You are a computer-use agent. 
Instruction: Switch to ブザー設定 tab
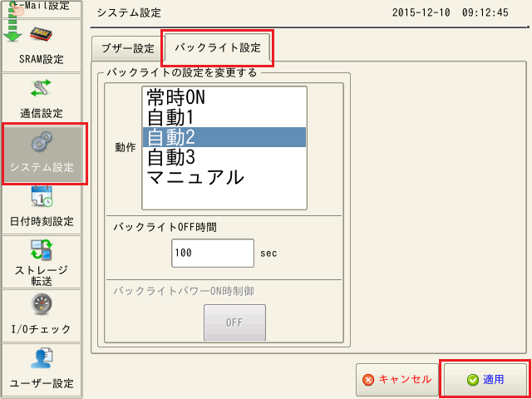[x=127, y=48]
